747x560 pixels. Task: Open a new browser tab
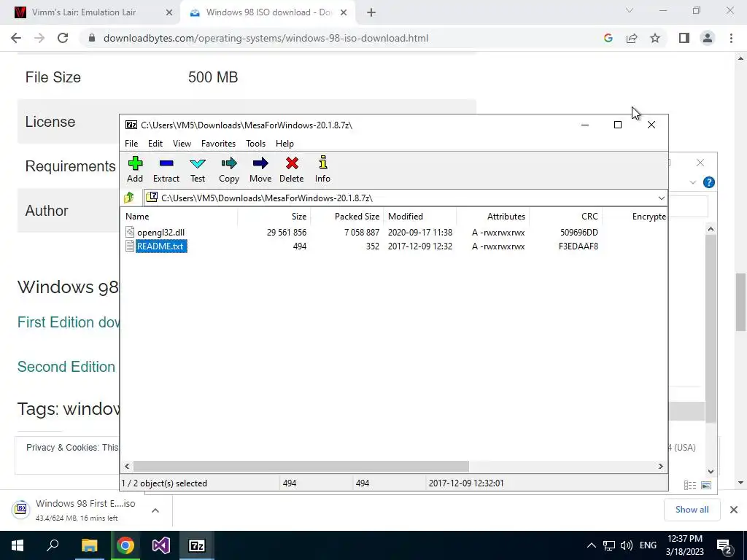tap(371, 12)
